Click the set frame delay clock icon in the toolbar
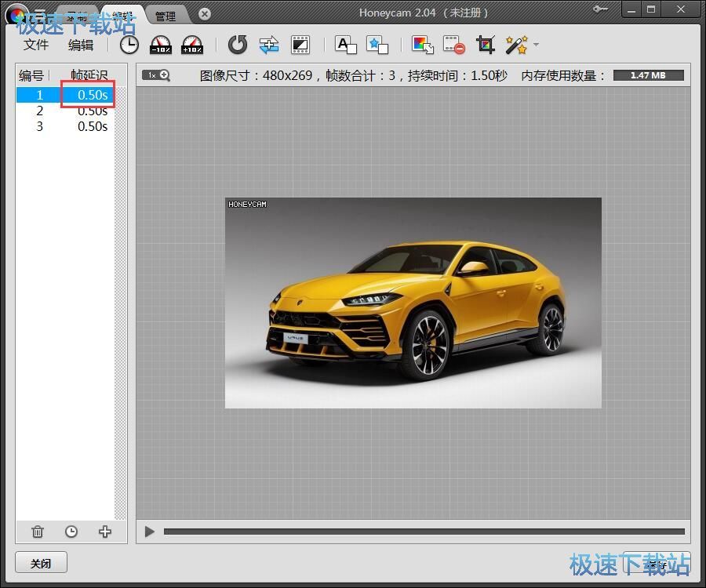 click(129, 45)
